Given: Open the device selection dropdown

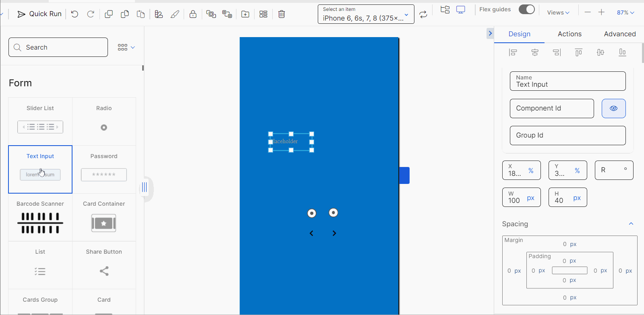Looking at the screenshot, I should [x=366, y=14].
